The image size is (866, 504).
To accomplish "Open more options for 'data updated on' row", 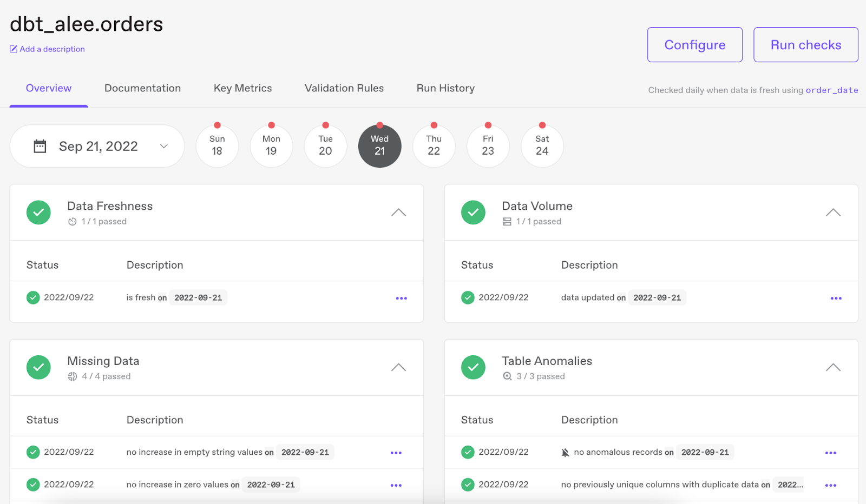I will [x=836, y=298].
